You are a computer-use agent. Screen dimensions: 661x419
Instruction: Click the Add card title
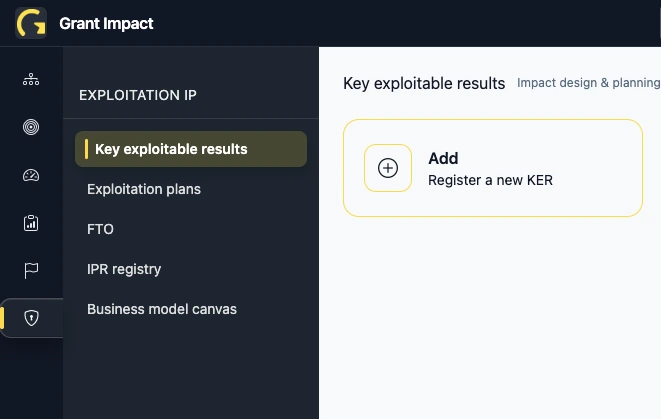pos(443,158)
